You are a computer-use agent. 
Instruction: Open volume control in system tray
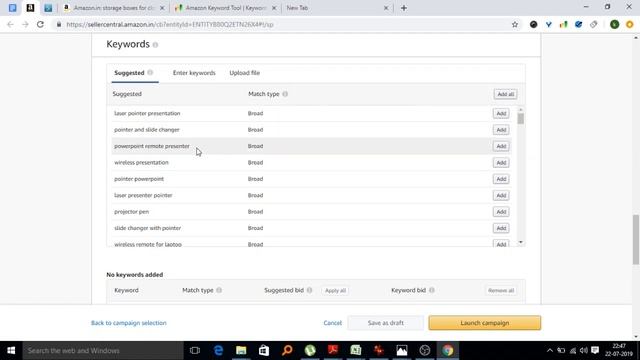(584, 351)
